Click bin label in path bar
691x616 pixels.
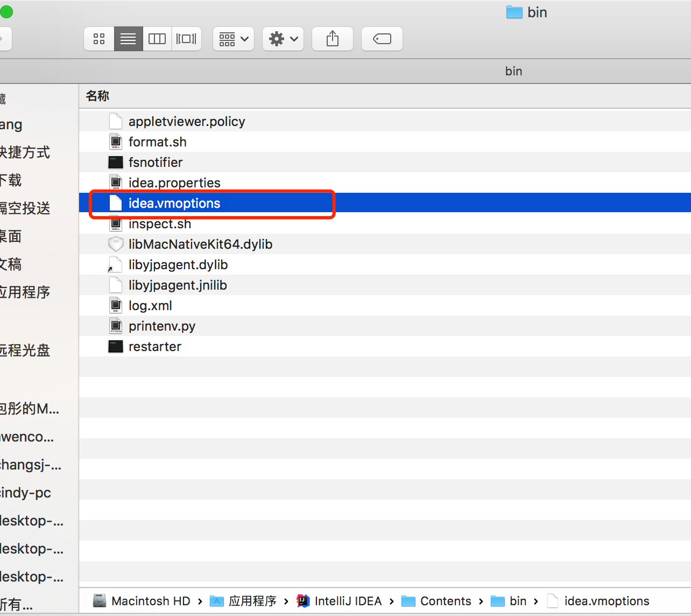[518, 601]
